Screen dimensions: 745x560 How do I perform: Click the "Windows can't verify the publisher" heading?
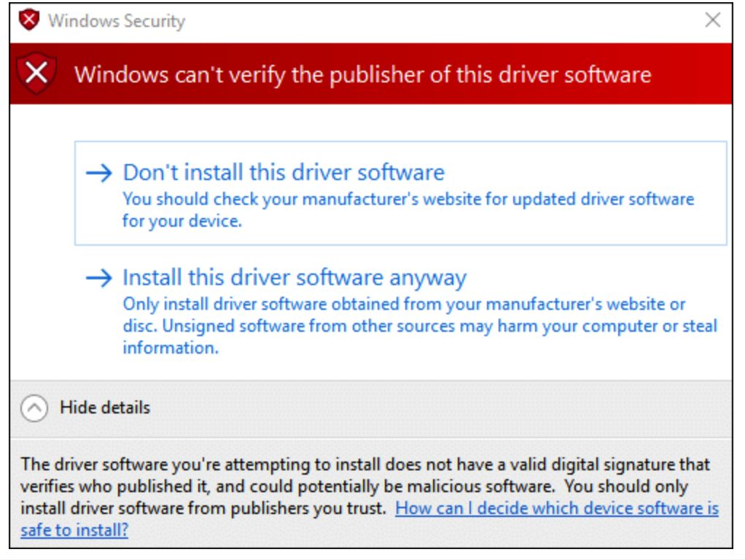tap(362, 74)
